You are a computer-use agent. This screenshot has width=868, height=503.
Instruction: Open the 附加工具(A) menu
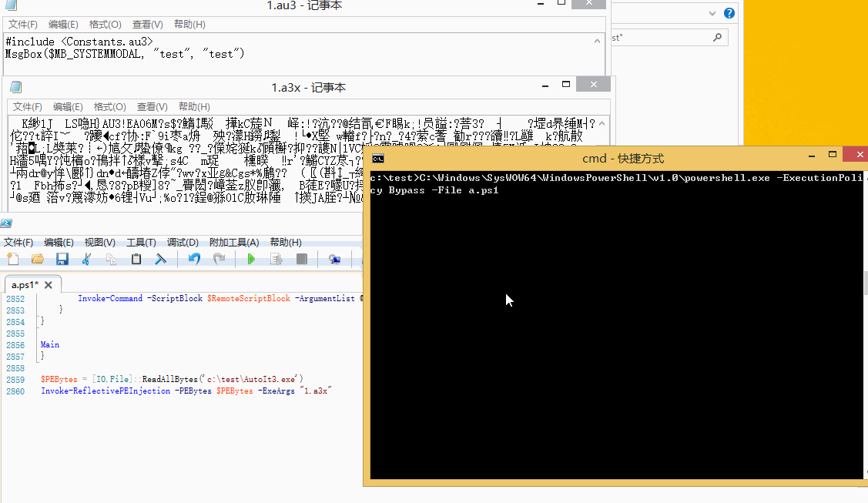(232, 242)
